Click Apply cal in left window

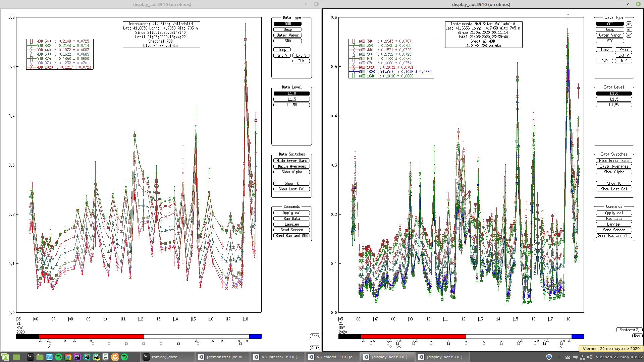tap(292, 213)
